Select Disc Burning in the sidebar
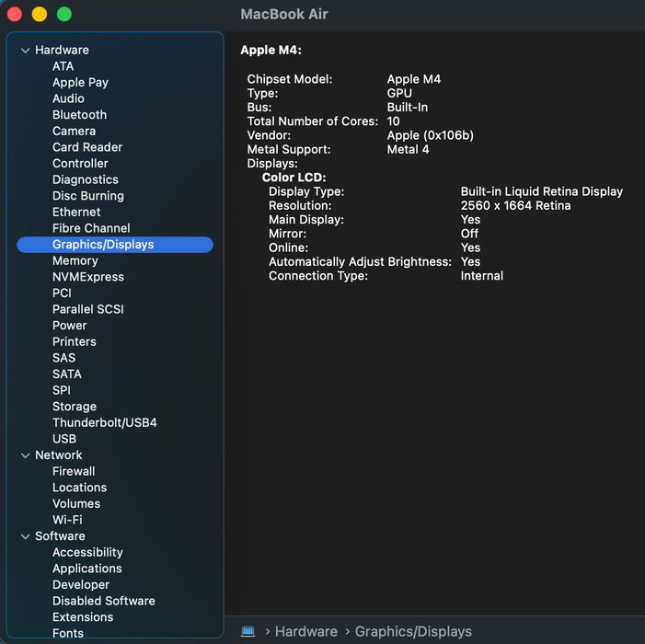 tap(88, 196)
